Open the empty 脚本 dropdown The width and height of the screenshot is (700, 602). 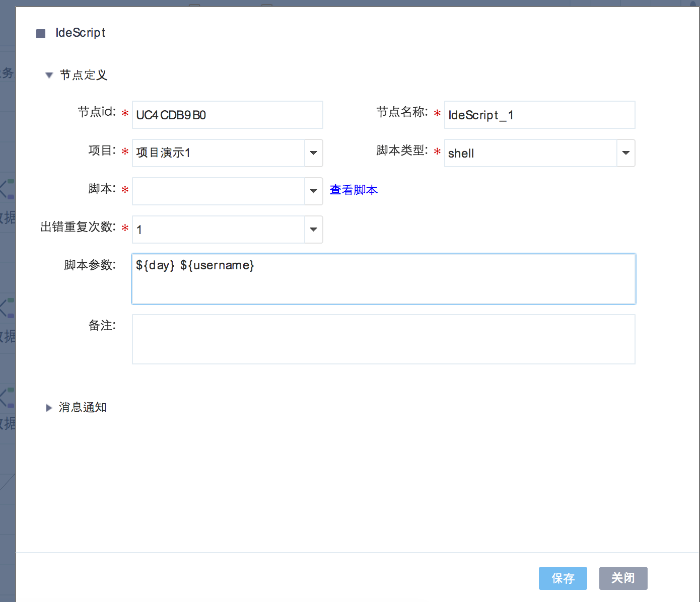pos(313,191)
